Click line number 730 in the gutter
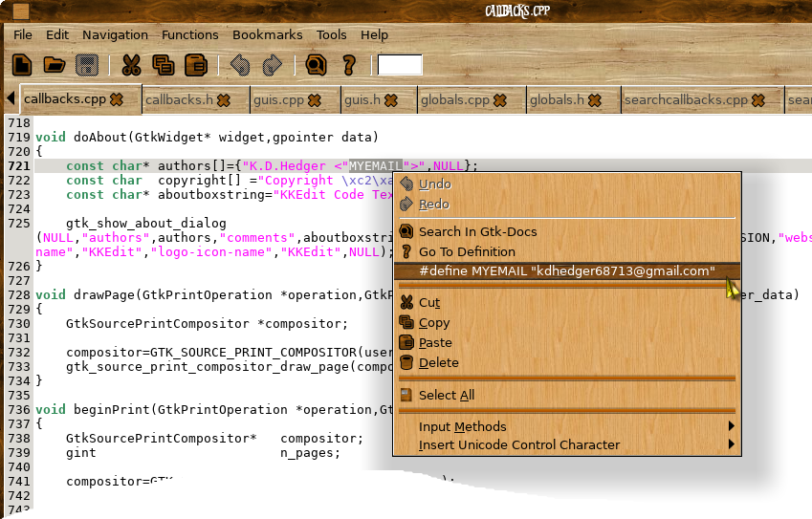The height and width of the screenshot is (519, 812). coord(18,324)
